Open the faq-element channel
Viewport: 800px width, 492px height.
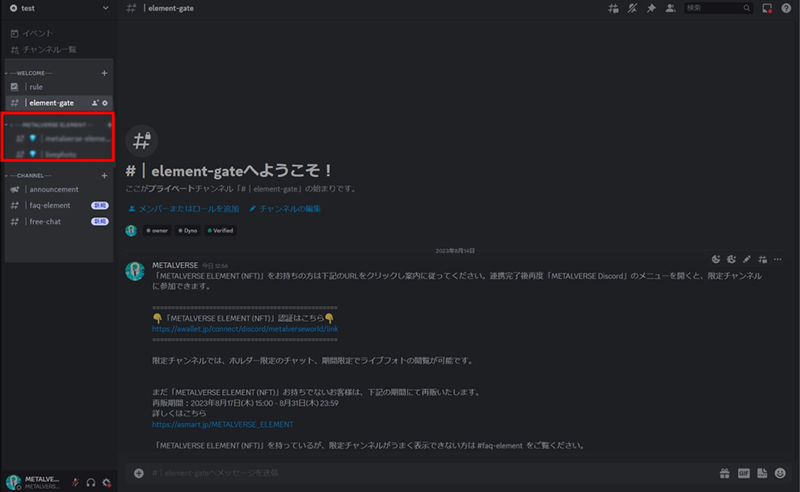50,205
